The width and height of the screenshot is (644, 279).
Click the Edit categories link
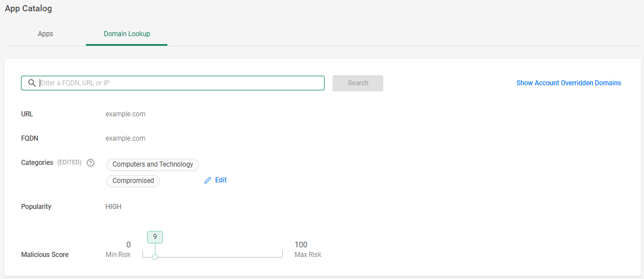tap(221, 180)
